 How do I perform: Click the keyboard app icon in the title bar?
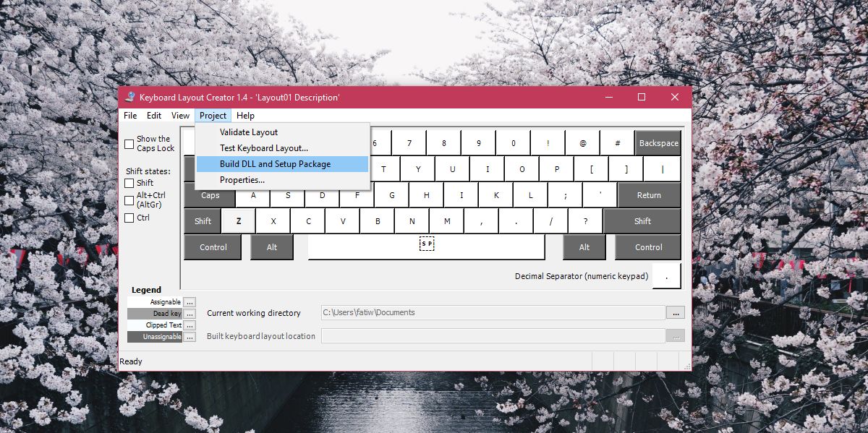[129, 96]
